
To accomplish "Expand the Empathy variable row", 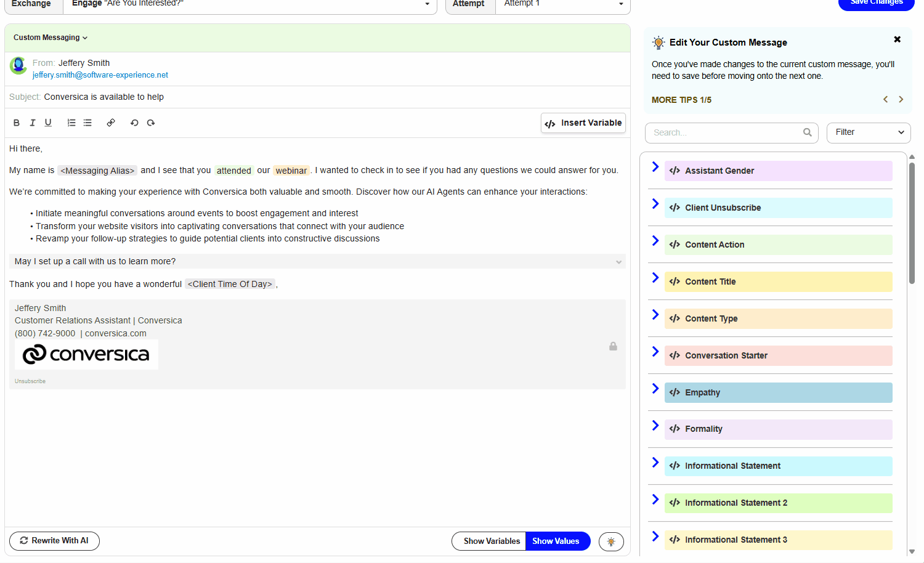I will point(655,389).
